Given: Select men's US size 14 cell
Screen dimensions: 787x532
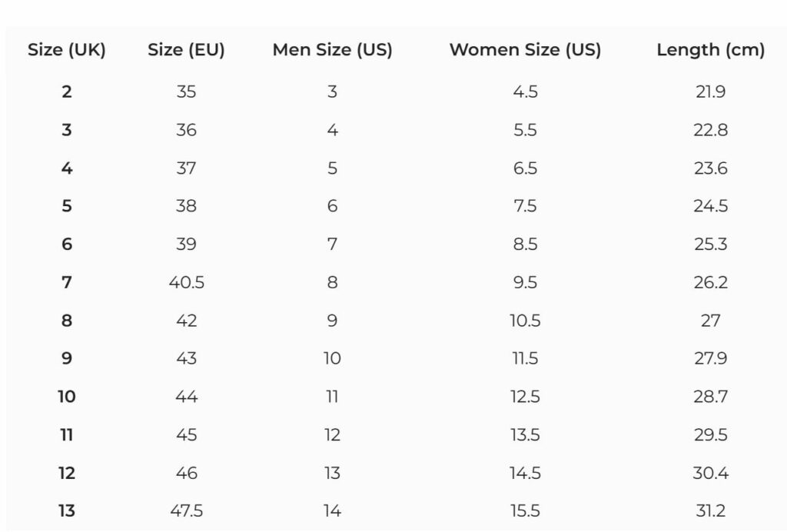Looking at the screenshot, I should (x=332, y=511).
